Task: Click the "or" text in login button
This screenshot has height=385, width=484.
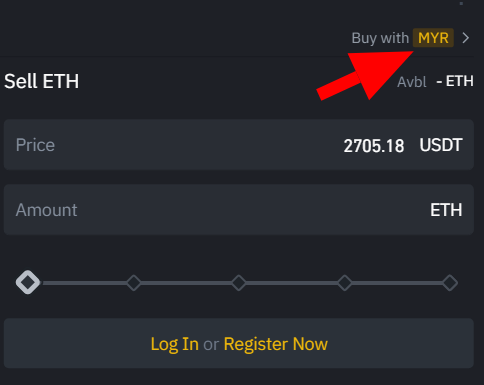Action: 211,345
